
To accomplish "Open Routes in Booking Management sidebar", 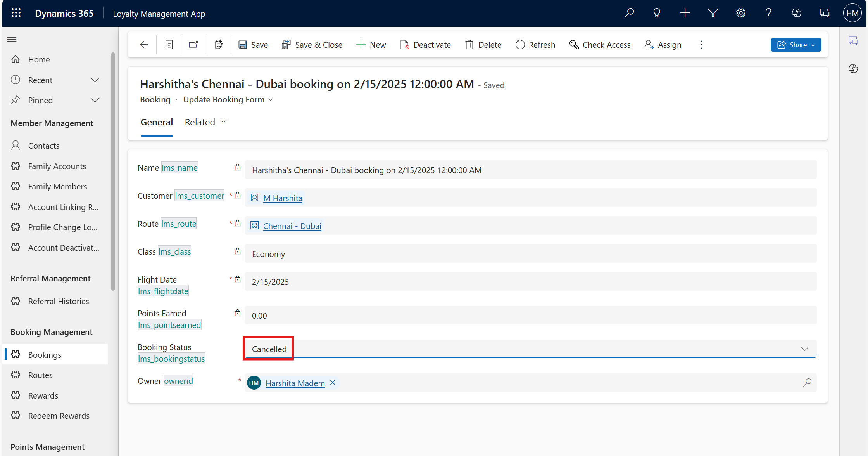I will [40, 375].
